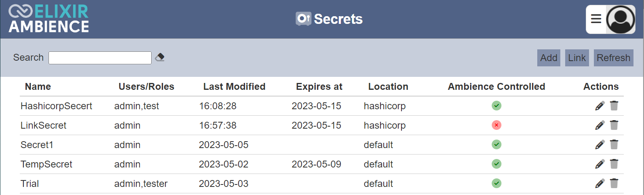Edit the HashicorpSecert entry with pencil icon
644x195 pixels.
tap(600, 106)
